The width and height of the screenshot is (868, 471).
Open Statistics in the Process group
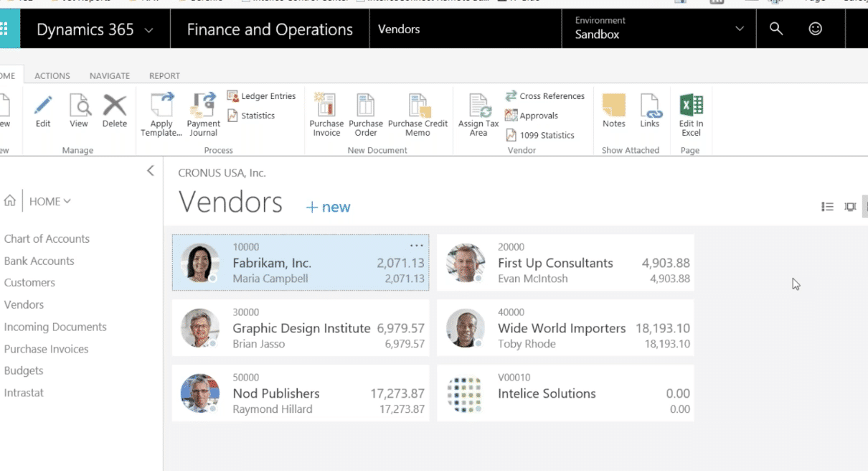[x=251, y=116]
